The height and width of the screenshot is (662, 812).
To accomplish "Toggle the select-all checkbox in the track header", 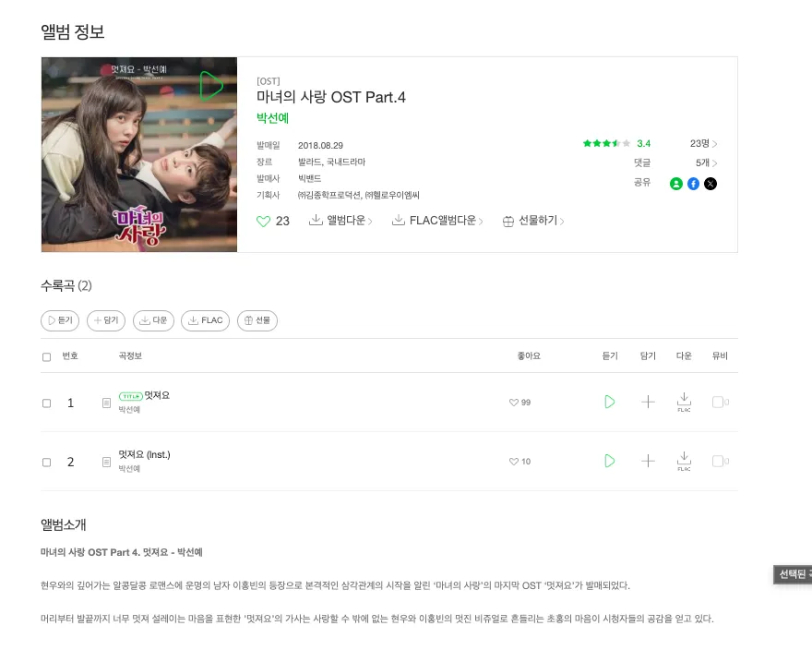I will pyautogui.click(x=47, y=357).
